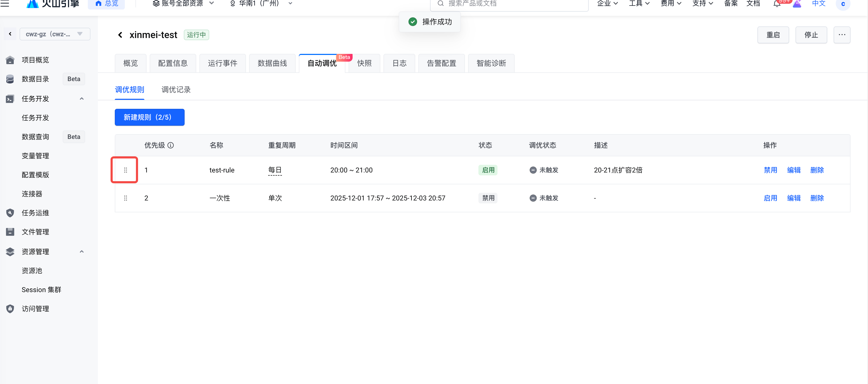Open the cwz-gz project dropdown
Screen dimensions: 868x384
click(x=54, y=34)
